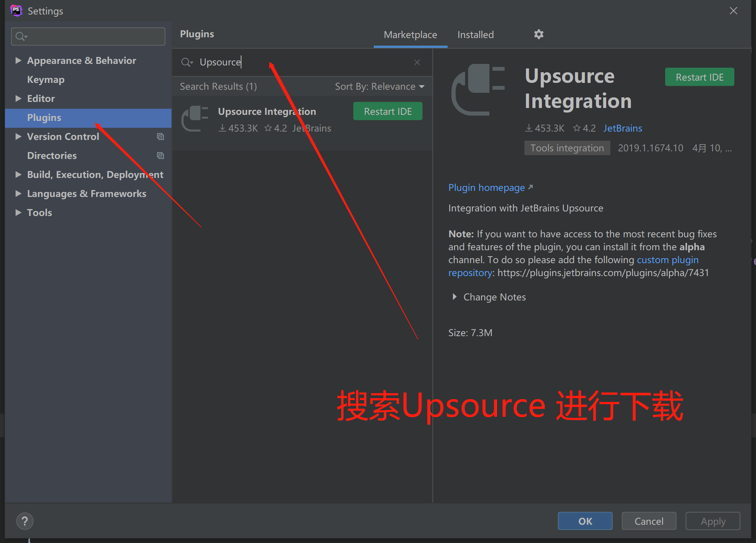Expand the Tools settings section

tap(18, 213)
